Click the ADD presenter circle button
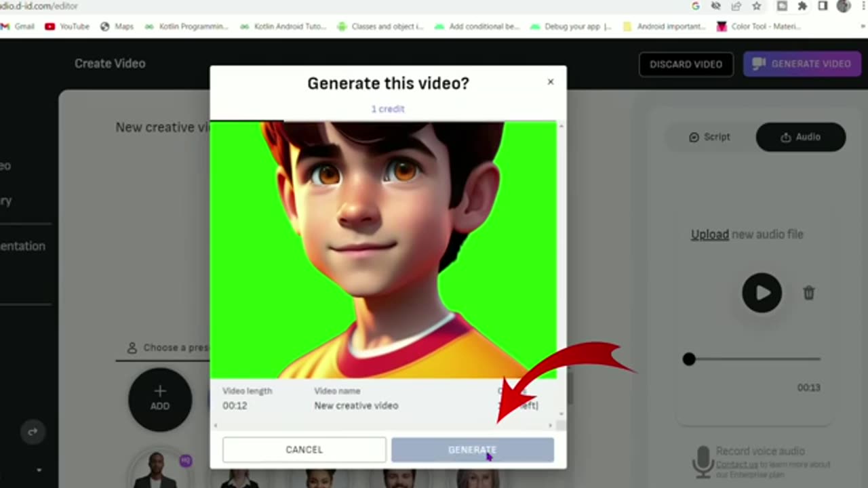Screen dimensions: 868x488 pos(160,400)
